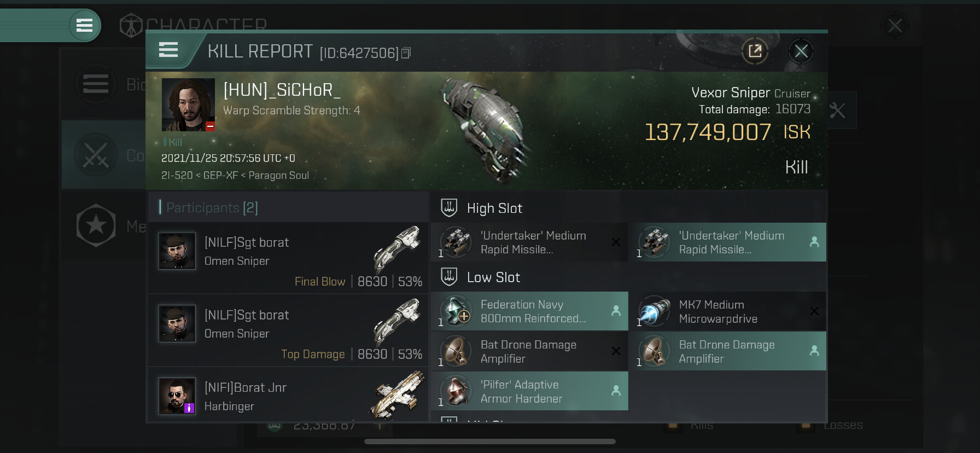Select the Federation Navy 800mm Reinforced plate

click(529, 311)
